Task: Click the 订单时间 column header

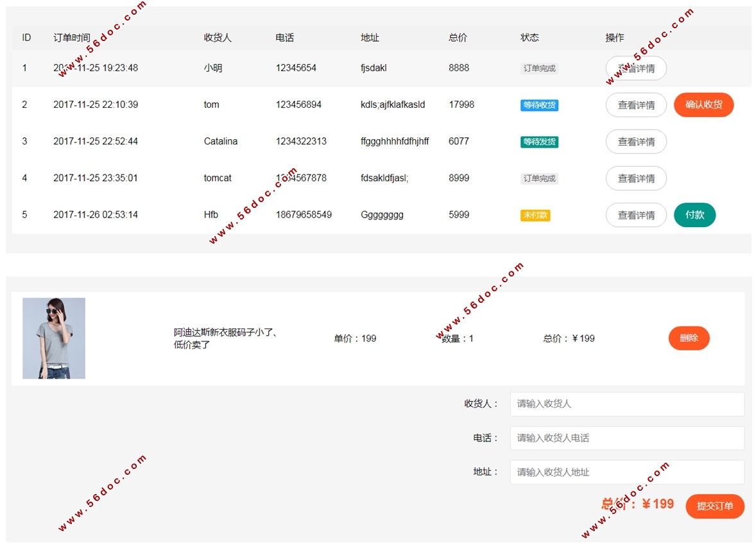Action: pos(71,38)
